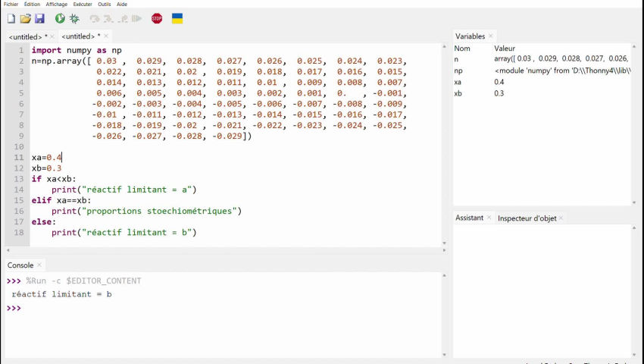Close the Console tab
Image resolution: width=644 pixels, height=364 pixels.
click(x=39, y=265)
